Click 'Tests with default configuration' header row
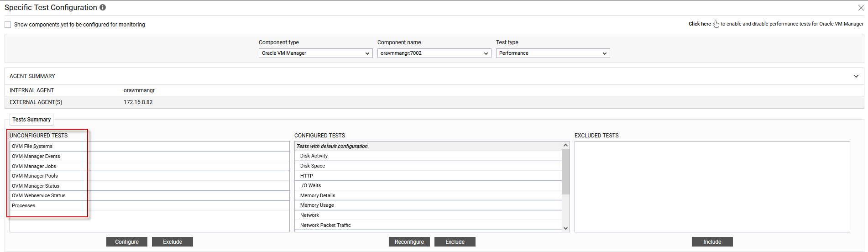Screen dimensions: 868x252 pos(428,146)
